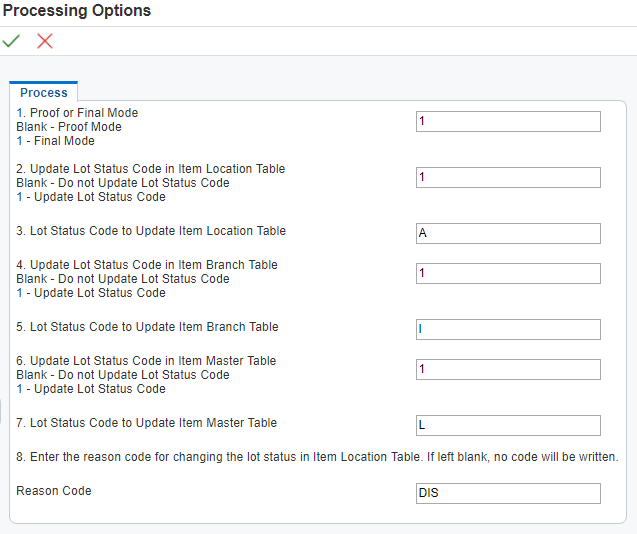
Task: Click the field containing lot status A
Action: coord(508,234)
